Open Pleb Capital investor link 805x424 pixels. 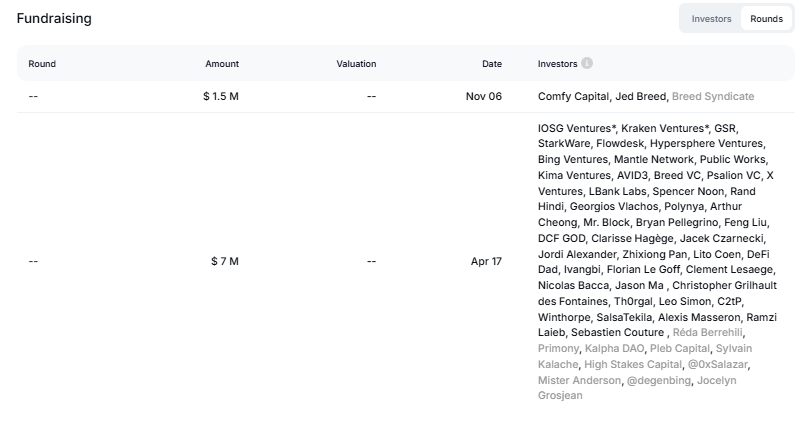click(x=680, y=349)
